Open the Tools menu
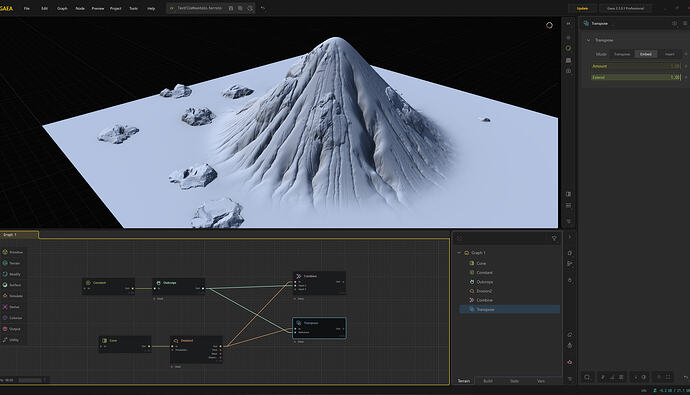Image resolution: width=690 pixels, height=395 pixels. [133, 8]
